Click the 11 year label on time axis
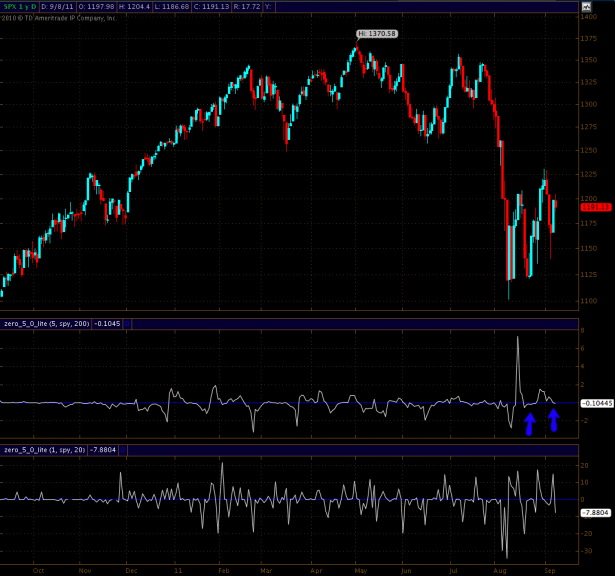Image resolution: width=615 pixels, height=576 pixels. [x=178, y=571]
